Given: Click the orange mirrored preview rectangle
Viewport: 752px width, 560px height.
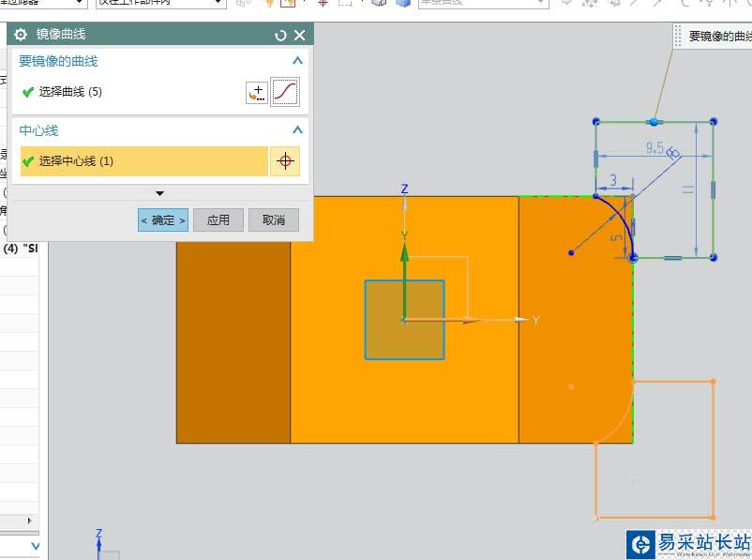Looking at the screenshot, I should pyautogui.click(x=654, y=449).
